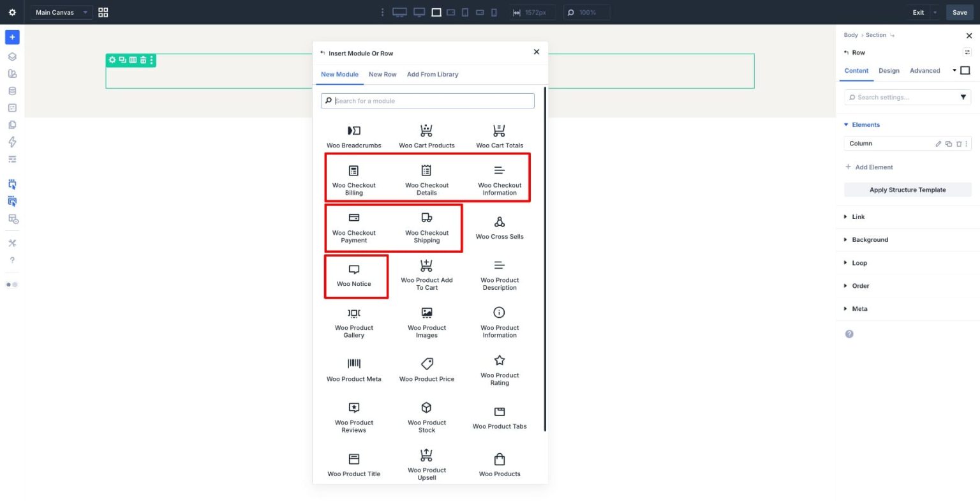The height and width of the screenshot is (501, 980).
Task: Click the module list scrollbar
Action: click(545, 259)
